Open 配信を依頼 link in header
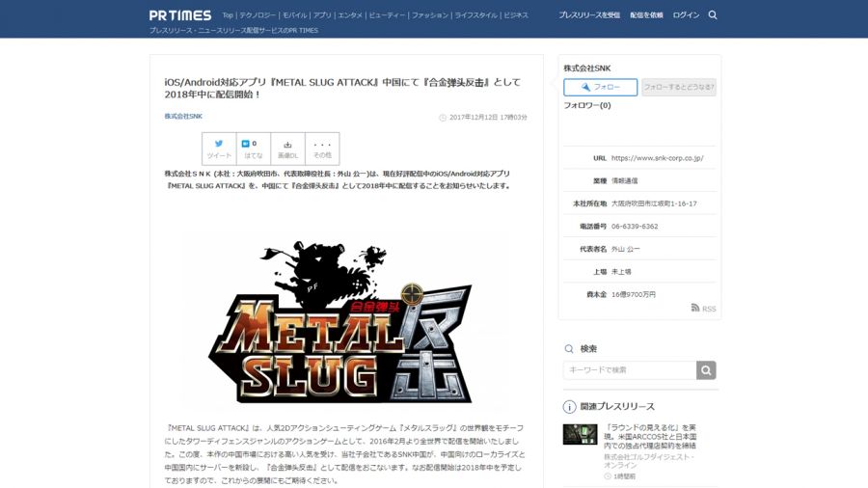Image resolution: width=868 pixels, height=488 pixels. [646, 15]
